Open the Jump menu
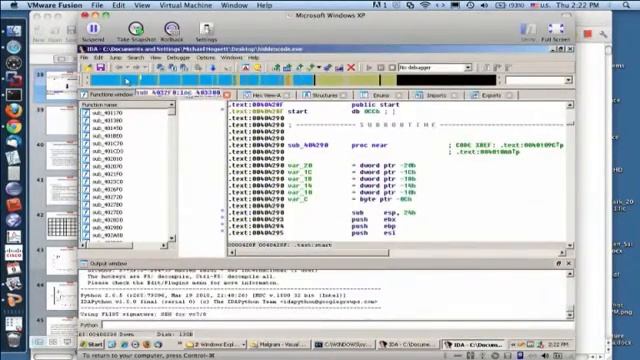The height and width of the screenshot is (360, 640). pos(116,58)
